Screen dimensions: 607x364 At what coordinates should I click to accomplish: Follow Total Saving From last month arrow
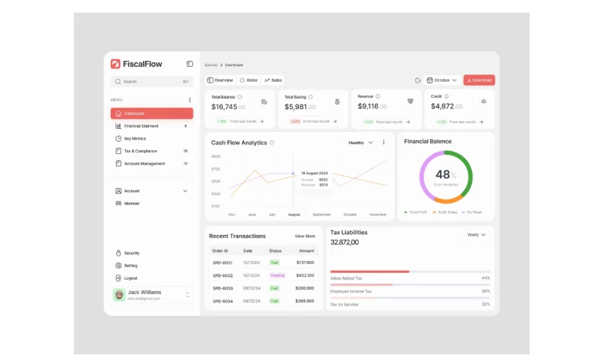(x=335, y=121)
